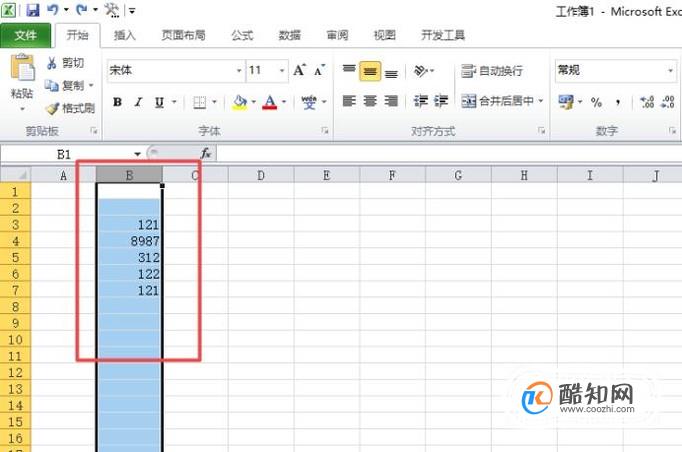682x452 pixels.
Task: Open the 视图 ribbon tab
Action: tap(384, 35)
